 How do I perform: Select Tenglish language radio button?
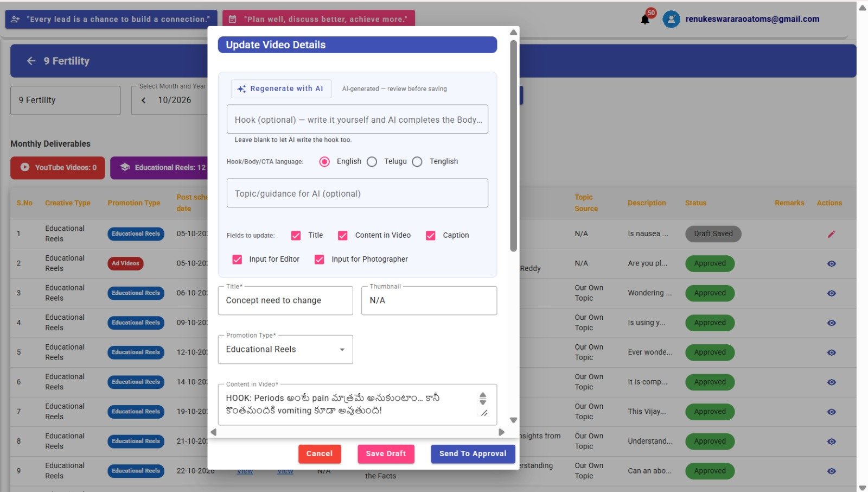pyautogui.click(x=417, y=162)
